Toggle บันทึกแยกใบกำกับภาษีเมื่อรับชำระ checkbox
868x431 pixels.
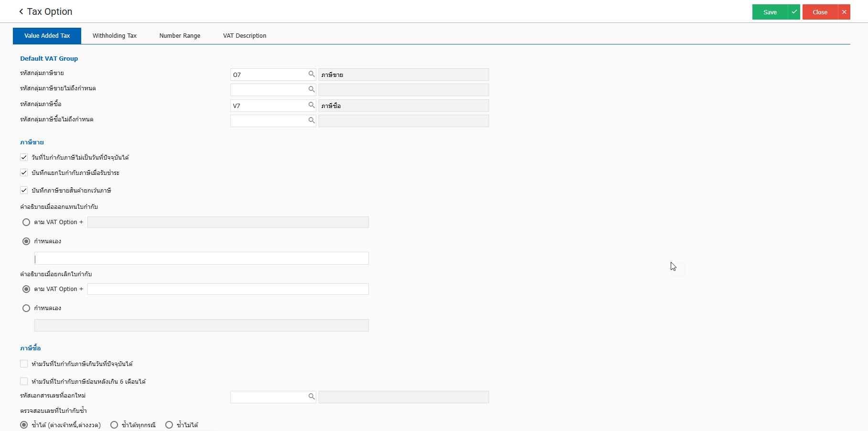tap(24, 172)
